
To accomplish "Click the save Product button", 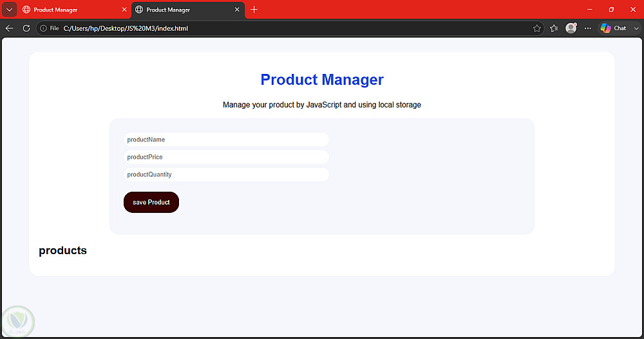I will (x=151, y=203).
